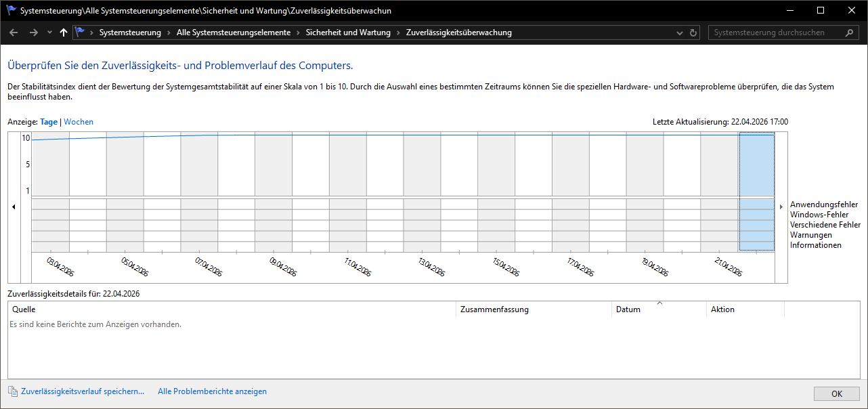This screenshot has height=409, width=868.
Task: Expand arrow after Systemsteuerung breadcrumb
Action: [x=169, y=33]
